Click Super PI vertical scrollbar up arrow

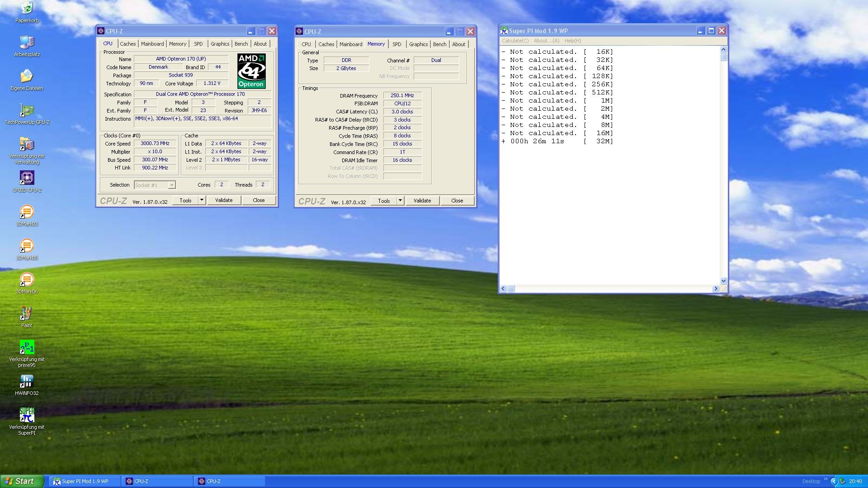click(x=723, y=49)
